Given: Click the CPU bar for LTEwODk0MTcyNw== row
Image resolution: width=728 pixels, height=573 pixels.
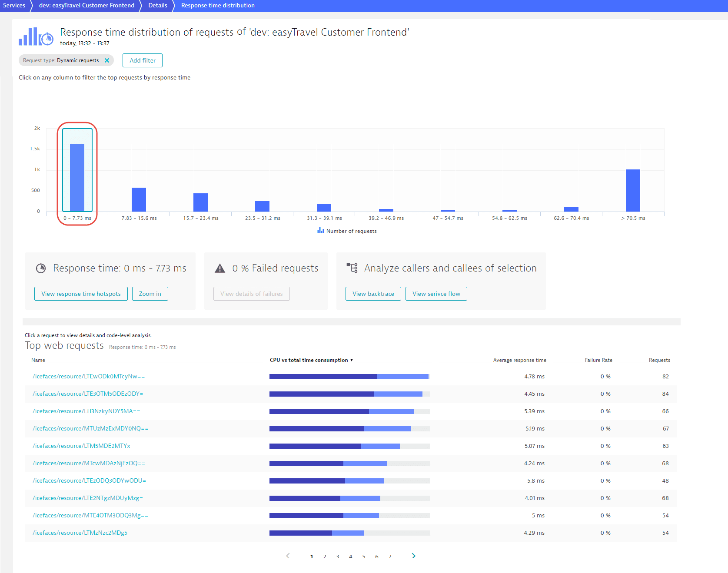Looking at the screenshot, I should click(x=350, y=377).
